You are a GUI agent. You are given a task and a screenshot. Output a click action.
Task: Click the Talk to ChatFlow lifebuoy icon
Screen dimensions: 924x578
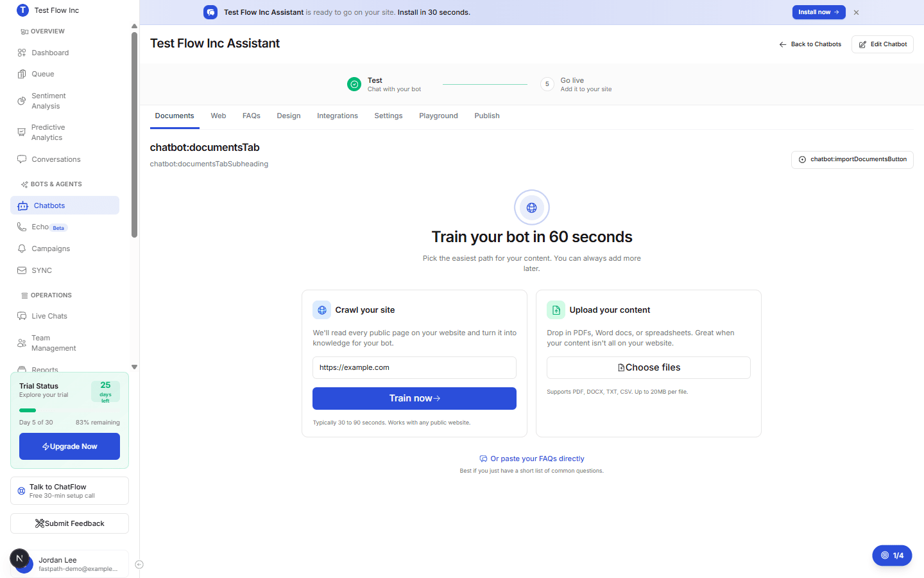click(21, 491)
